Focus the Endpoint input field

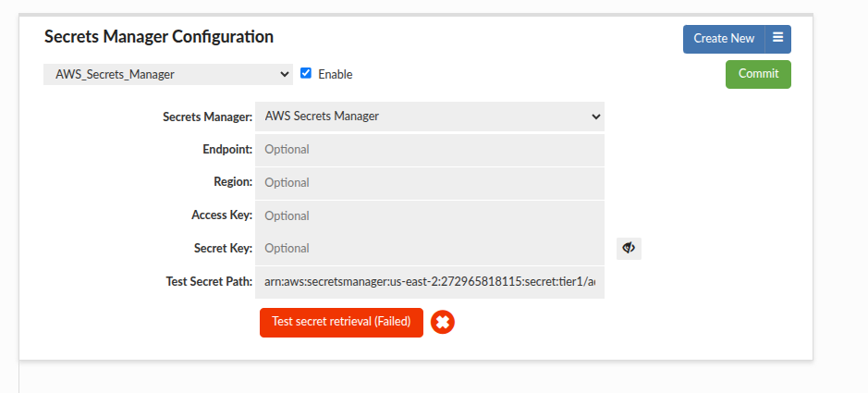tap(430, 150)
